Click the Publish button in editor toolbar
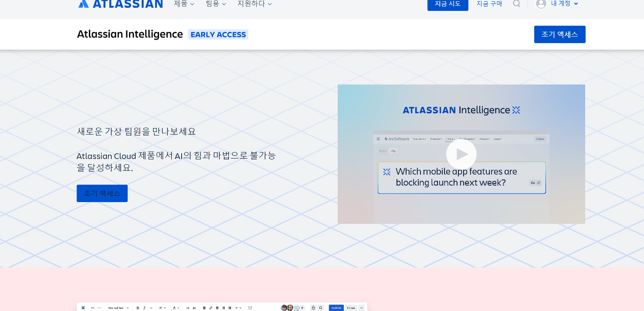644x311 pixels. click(x=336, y=308)
